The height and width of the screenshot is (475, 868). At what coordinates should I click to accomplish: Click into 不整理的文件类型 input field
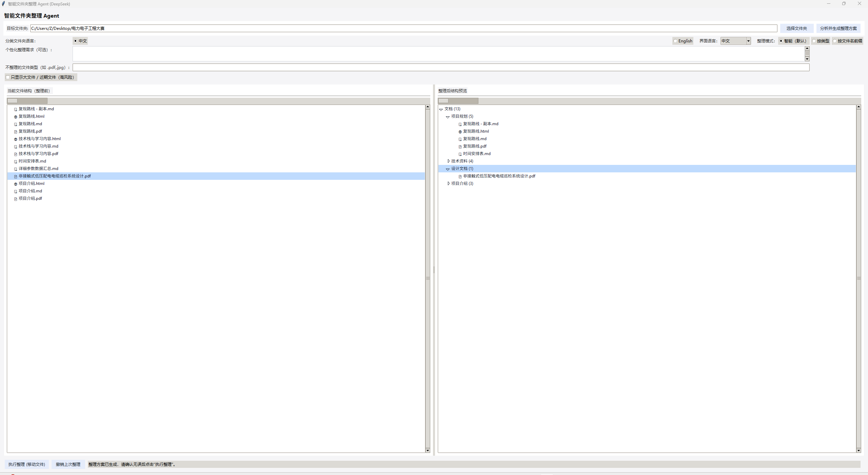[x=441, y=68]
